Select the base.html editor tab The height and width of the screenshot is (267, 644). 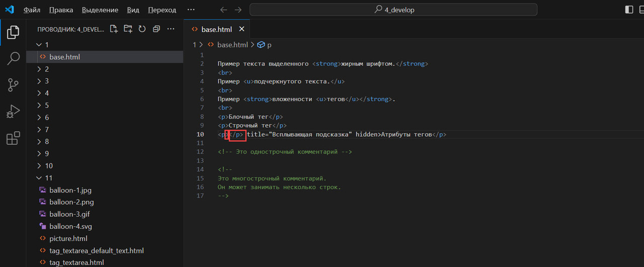pos(217,29)
